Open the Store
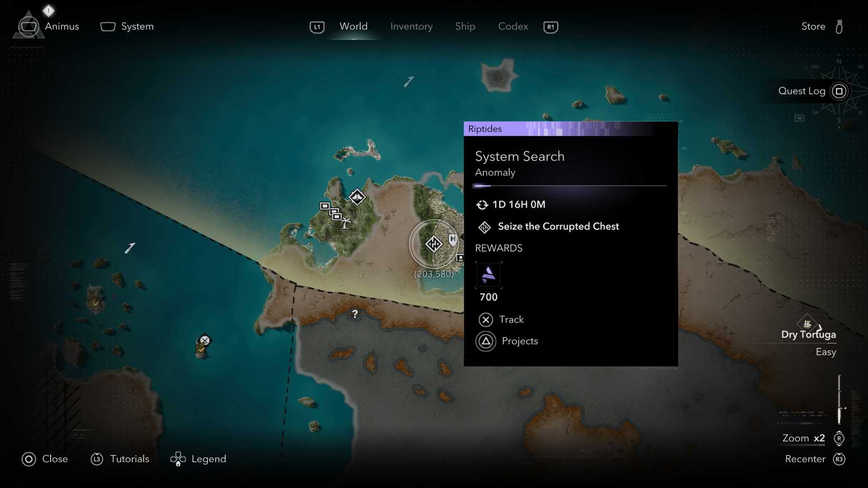868x488 pixels. 813,26
